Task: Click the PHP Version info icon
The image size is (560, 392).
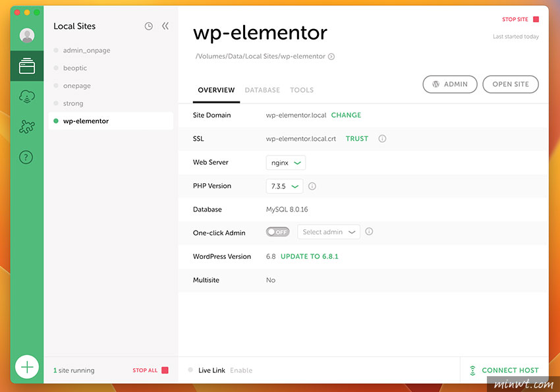Action: (312, 186)
